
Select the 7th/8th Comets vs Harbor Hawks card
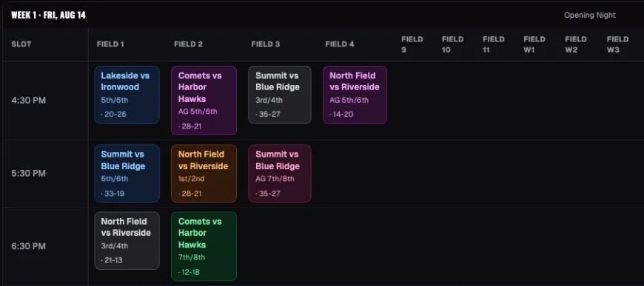[x=204, y=246]
